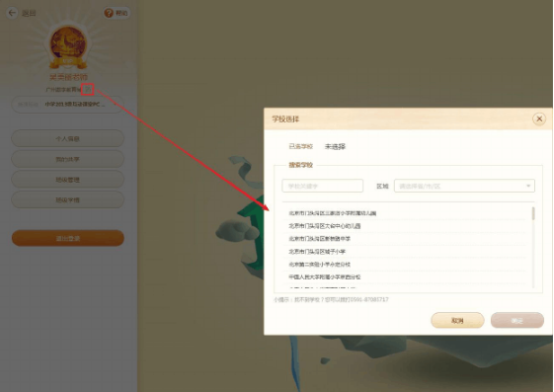Viewport: 554px width, 392px height.
Task: Open 班级学情 in the sidebar
Action: pos(67,200)
